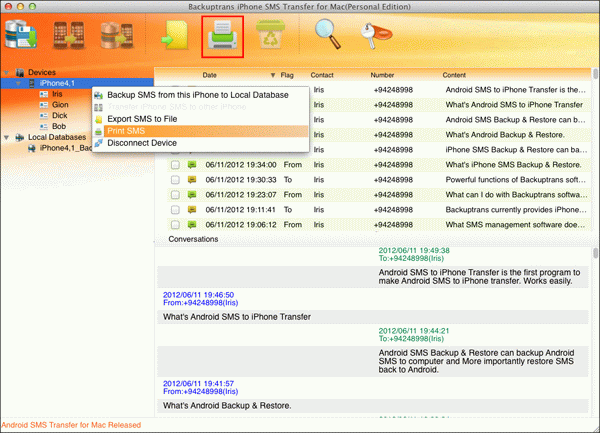Sort messages by Contact column header
This screenshot has width=600, height=433.
(x=322, y=75)
